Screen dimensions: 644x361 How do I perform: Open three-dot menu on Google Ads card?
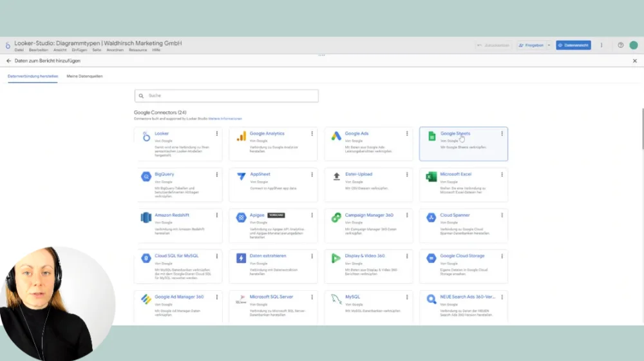[x=407, y=133]
